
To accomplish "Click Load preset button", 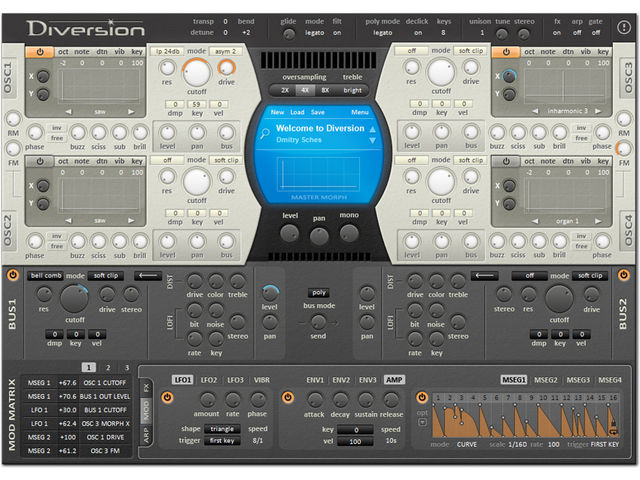I will tap(297, 112).
